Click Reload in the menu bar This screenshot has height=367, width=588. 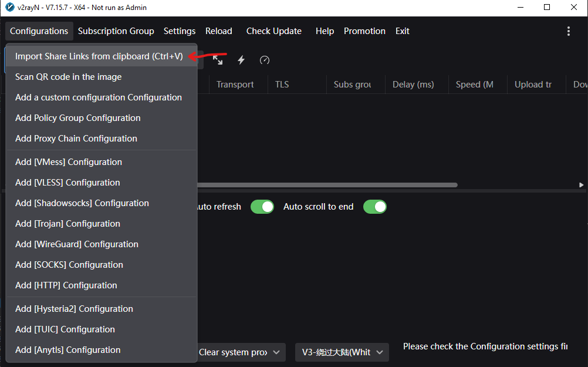(x=218, y=31)
